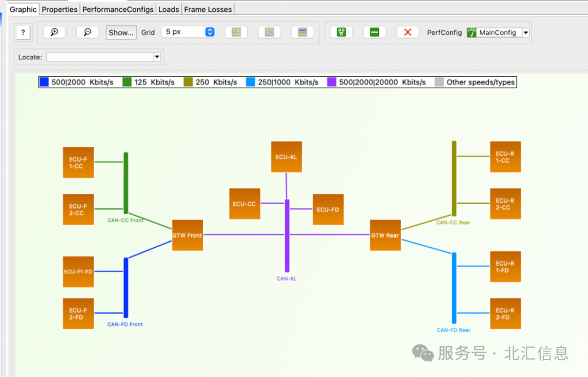588x377 pixels.
Task: Click the green CAN-CC Front bus bar
Action: click(x=126, y=183)
